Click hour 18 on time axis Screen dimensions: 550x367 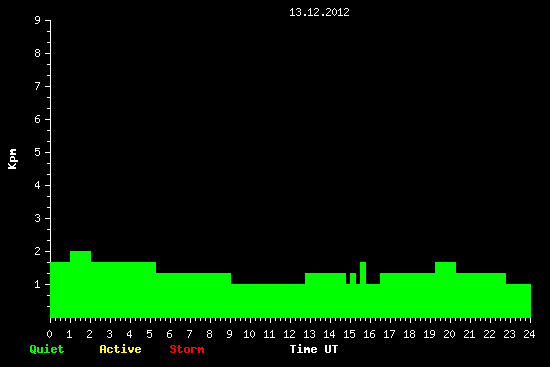pyautogui.click(x=409, y=334)
